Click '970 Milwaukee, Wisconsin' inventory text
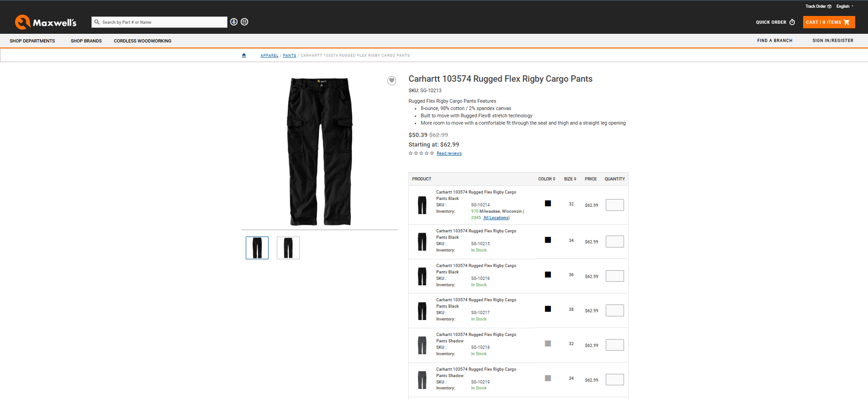868x399 pixels. tap(496, 211)
